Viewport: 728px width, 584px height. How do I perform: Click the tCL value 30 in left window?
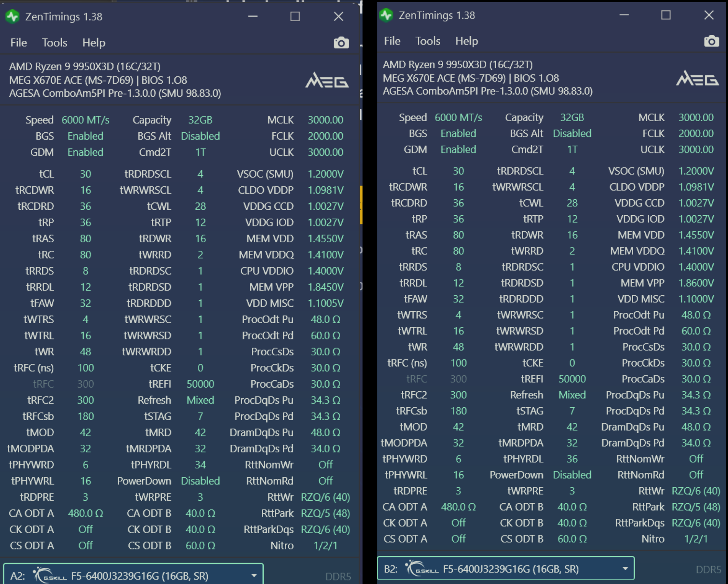click(86, 174)
